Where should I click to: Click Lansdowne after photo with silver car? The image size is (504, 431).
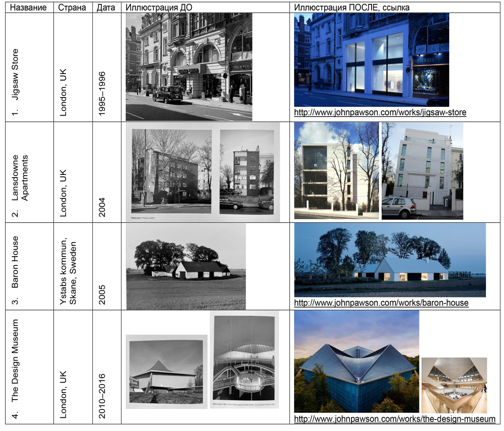click(422, 171)
